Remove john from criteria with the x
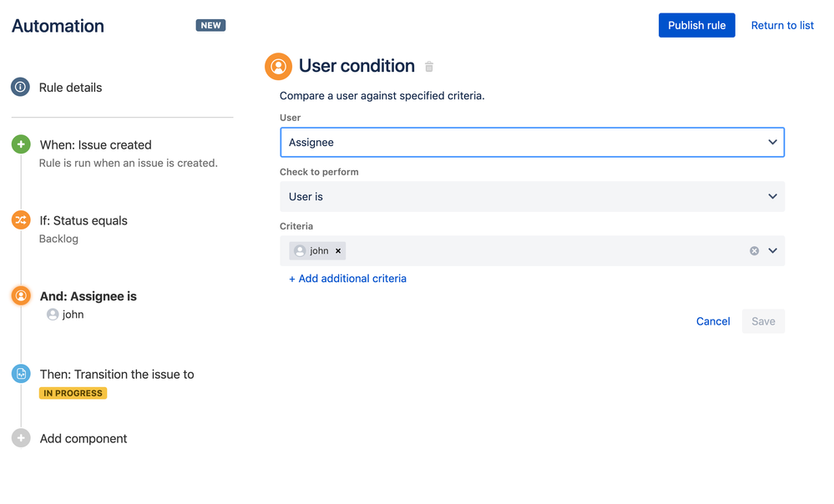834x504 pixels. tap(338, 250)
